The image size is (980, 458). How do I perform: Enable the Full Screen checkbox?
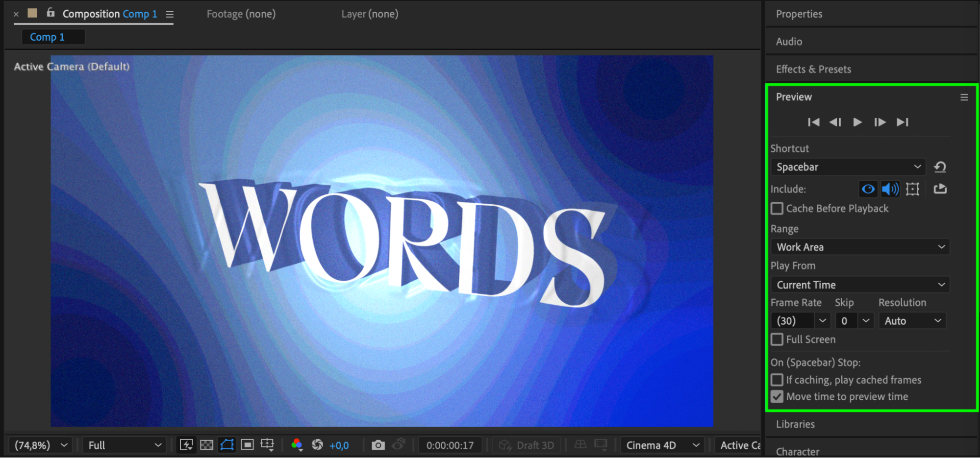[x=777, y=339]
